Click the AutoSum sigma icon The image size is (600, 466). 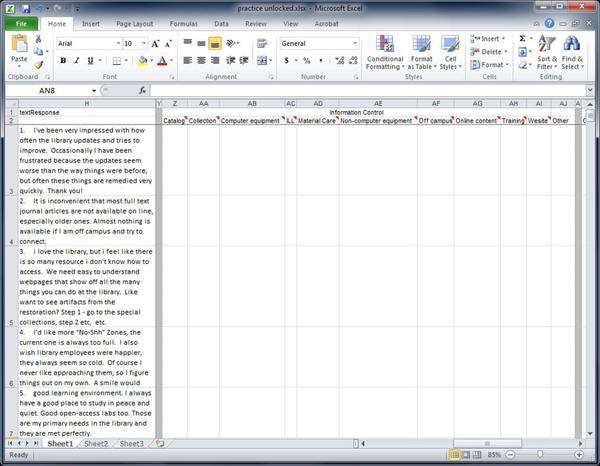[x=522, y=38]
